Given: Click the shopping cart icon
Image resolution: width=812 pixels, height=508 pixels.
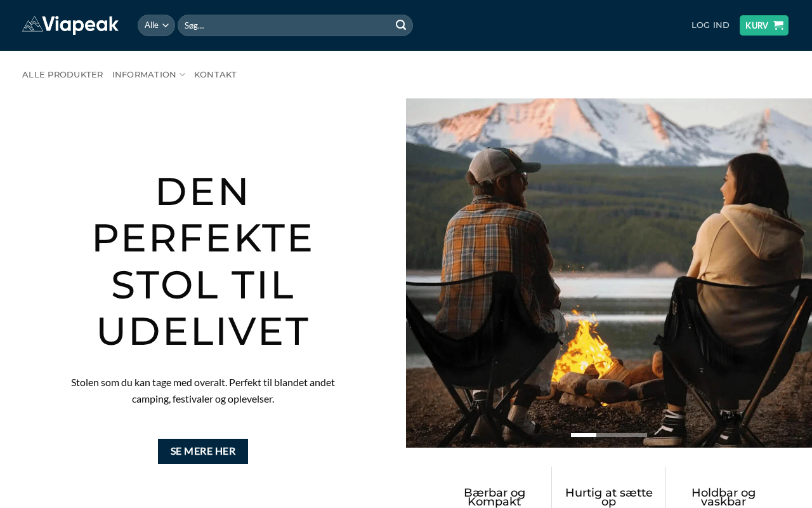Looking at the screenshot, I should point(778,25).
